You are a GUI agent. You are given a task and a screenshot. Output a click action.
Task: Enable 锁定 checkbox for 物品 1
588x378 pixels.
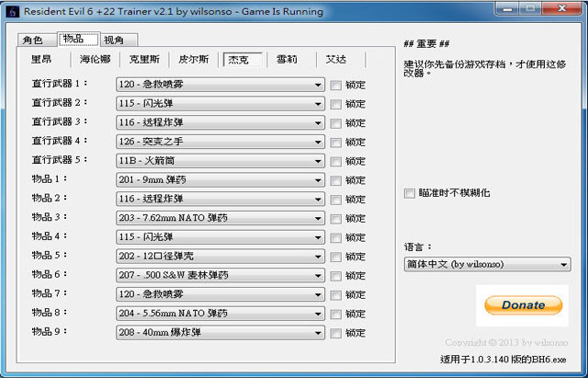pyautogui.click(x=335, y=180)
